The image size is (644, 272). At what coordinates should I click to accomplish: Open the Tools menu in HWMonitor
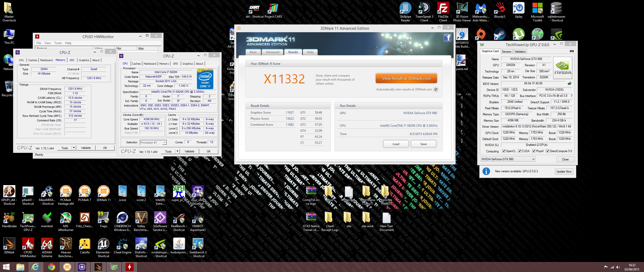pyautogui.click(x=58, y=43)
